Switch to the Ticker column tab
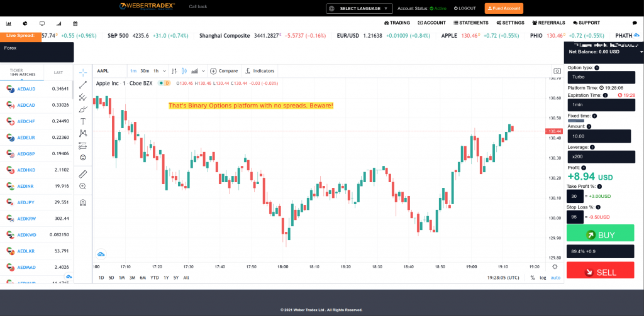The height and width of the screenshot is (316, 644). pyautogui.click(x=22, y=73)
